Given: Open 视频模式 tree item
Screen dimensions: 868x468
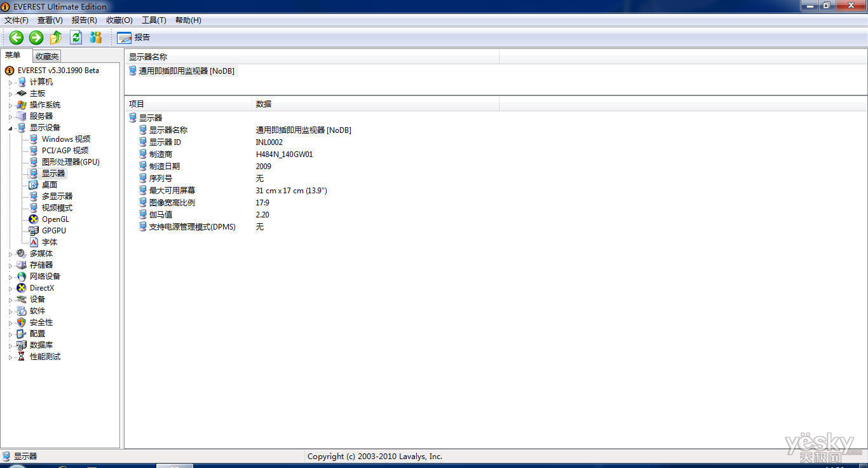Looking at the screenshot, I should coord(57,208).
